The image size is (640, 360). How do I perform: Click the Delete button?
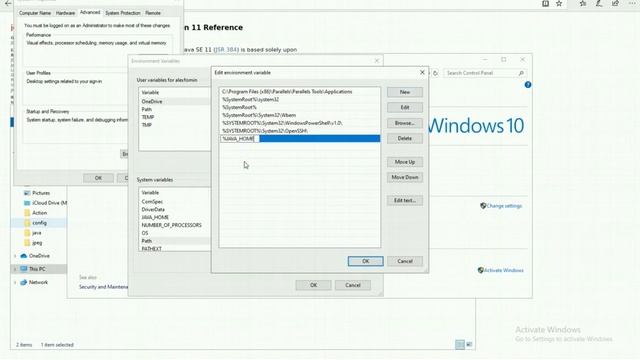[x=404, y=138]
